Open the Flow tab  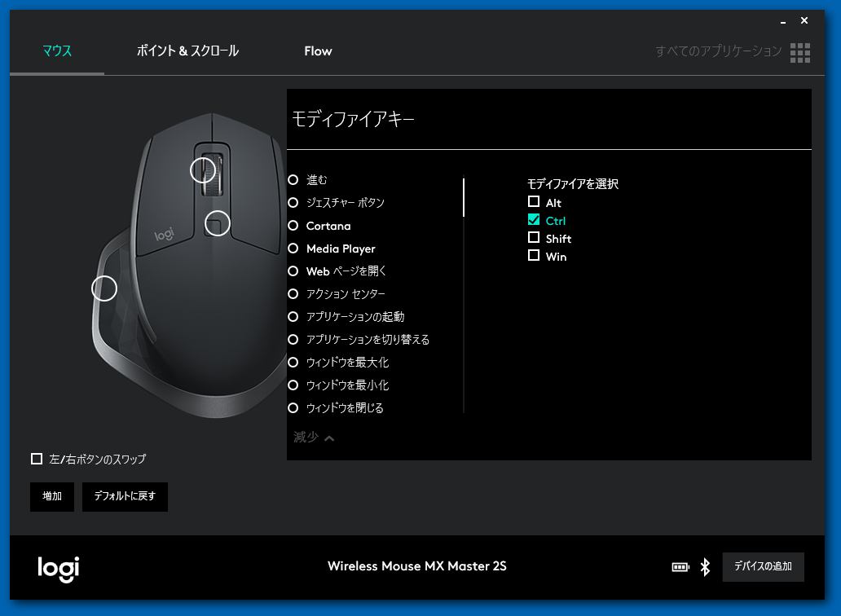click(x=318, y=51)
